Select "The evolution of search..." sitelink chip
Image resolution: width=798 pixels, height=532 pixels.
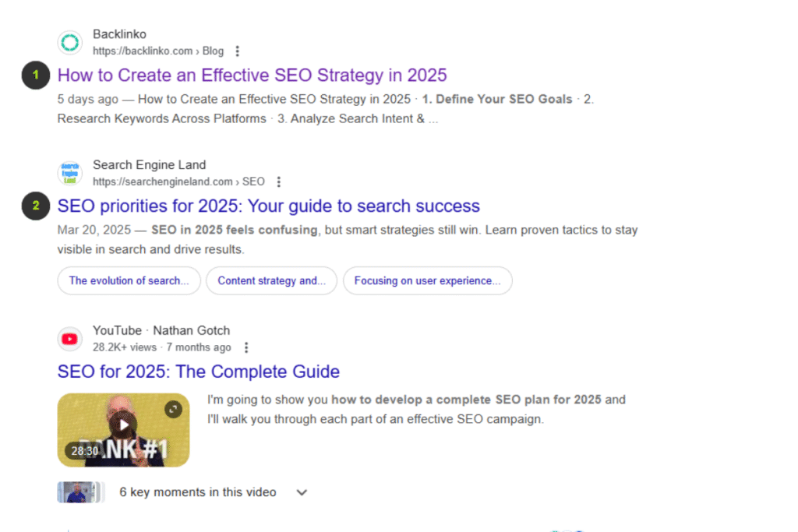coord(129,280)
